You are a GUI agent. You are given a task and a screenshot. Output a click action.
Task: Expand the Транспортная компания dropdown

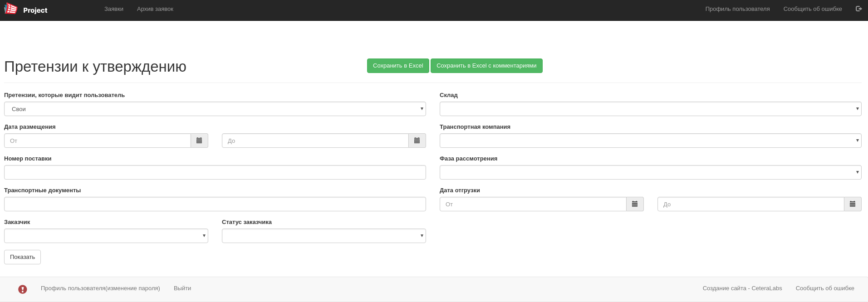(x=650, y=141)
